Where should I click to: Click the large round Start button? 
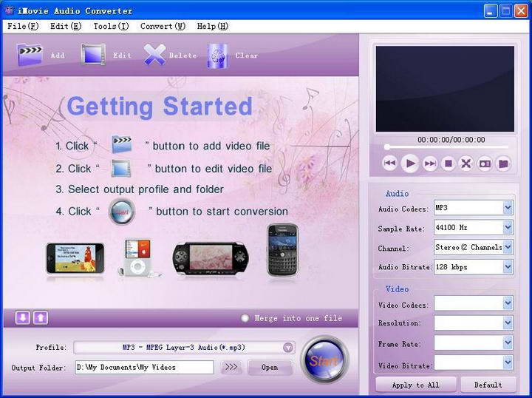[324, 360]
